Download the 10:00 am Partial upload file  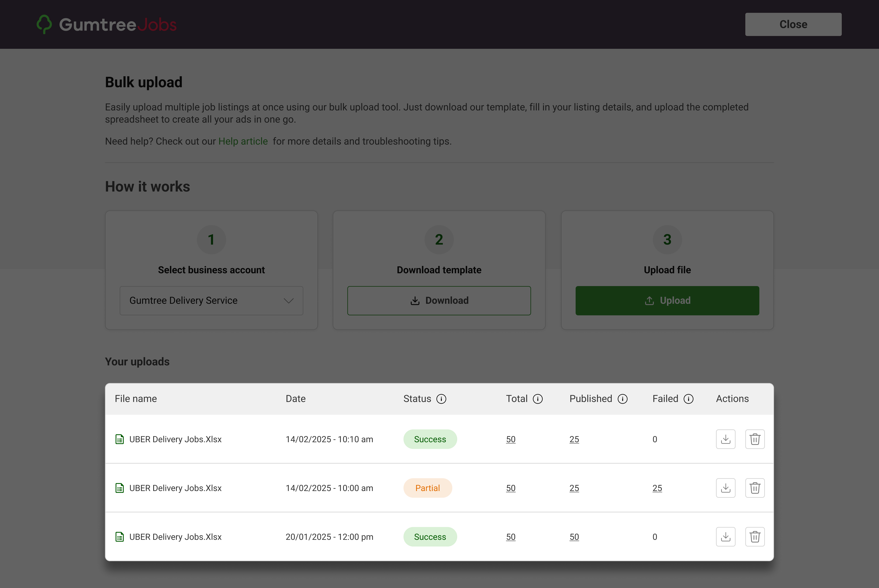(x=726, y=488)
